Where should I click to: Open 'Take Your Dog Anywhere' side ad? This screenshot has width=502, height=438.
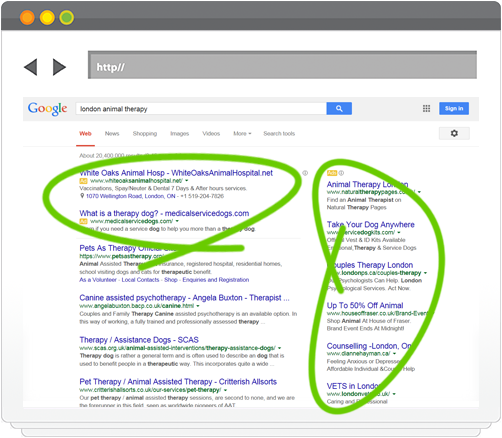click(x=371, y=225)
